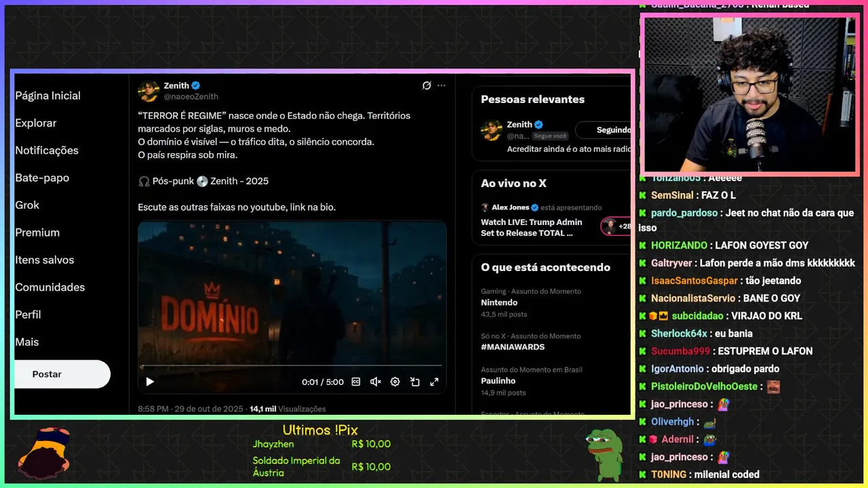Click chat user Galtryver

click(x=672, y=263)
